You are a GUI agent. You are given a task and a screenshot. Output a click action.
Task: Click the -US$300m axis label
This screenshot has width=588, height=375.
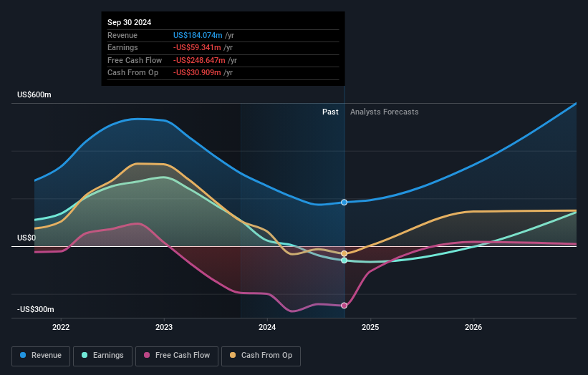36,309
